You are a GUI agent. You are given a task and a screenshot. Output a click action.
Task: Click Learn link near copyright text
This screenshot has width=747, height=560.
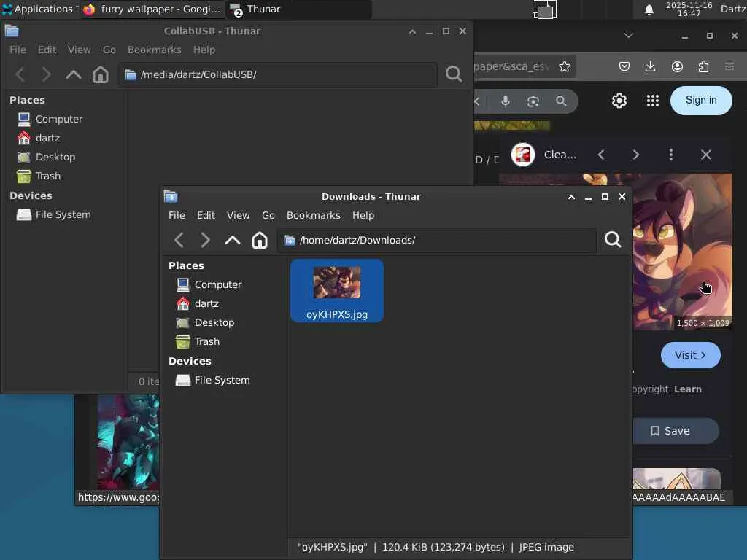pos(687,389)
